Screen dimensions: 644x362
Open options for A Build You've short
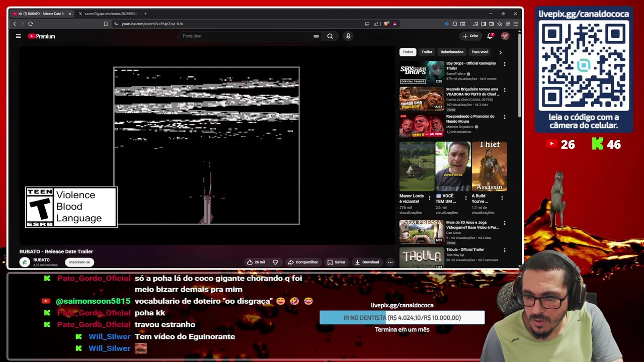coord(502,198)
